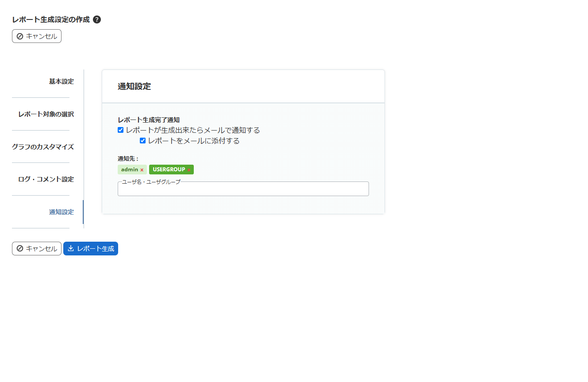Switch to ログ・コメント設定 step
The width and height of the screenshot is (588, 382).
(46, 179)
